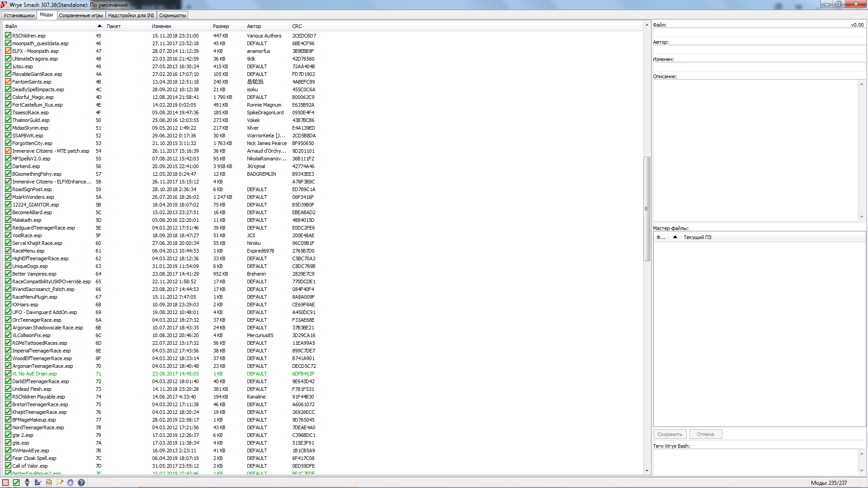This screenshot has width=868, height=488.
Task: Open settings via the gear icon
Action: point(71,483)
